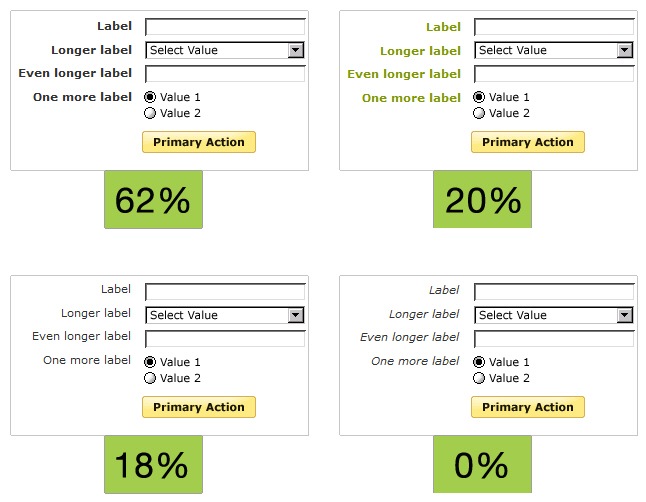This screenshot has width=646, height=502.
Task: Focus the italic Even longer label field
Action: 554,339
